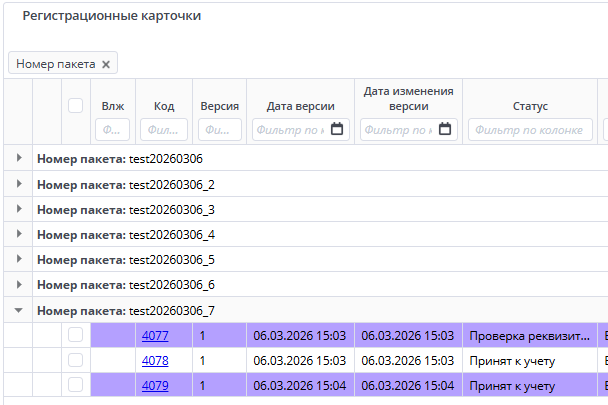
Task: Open record link 4077
Action: pyautogui.click(x=155, y=336)
